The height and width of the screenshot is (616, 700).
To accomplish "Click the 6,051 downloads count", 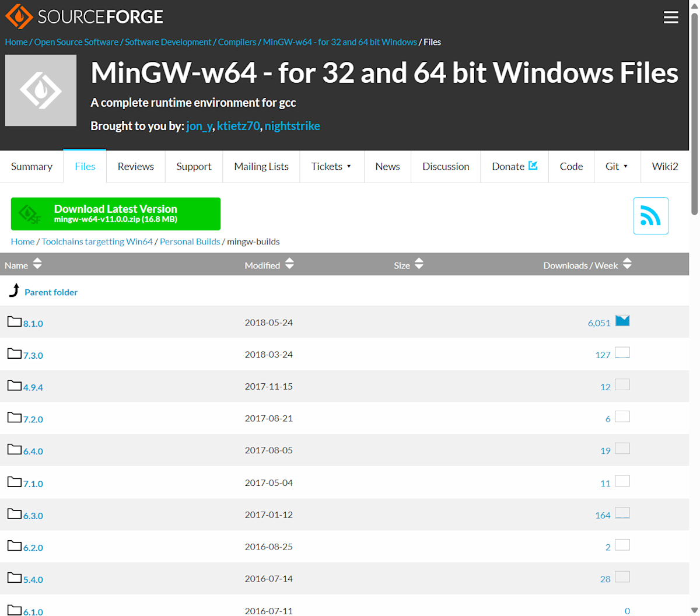I will (x=599, y=323).
